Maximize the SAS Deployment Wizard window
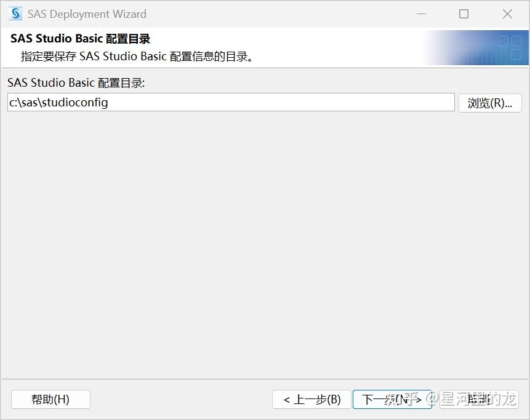 tap(464, 14)
